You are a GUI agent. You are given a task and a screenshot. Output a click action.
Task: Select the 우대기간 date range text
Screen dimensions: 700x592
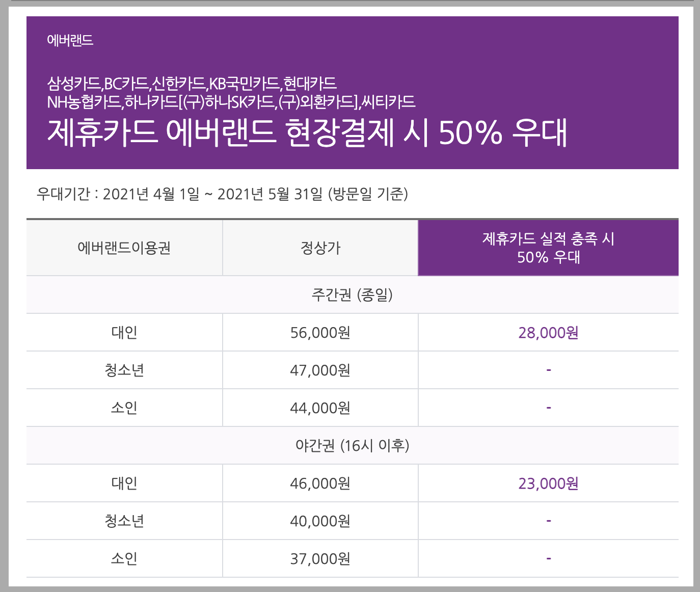pos(222,194)
